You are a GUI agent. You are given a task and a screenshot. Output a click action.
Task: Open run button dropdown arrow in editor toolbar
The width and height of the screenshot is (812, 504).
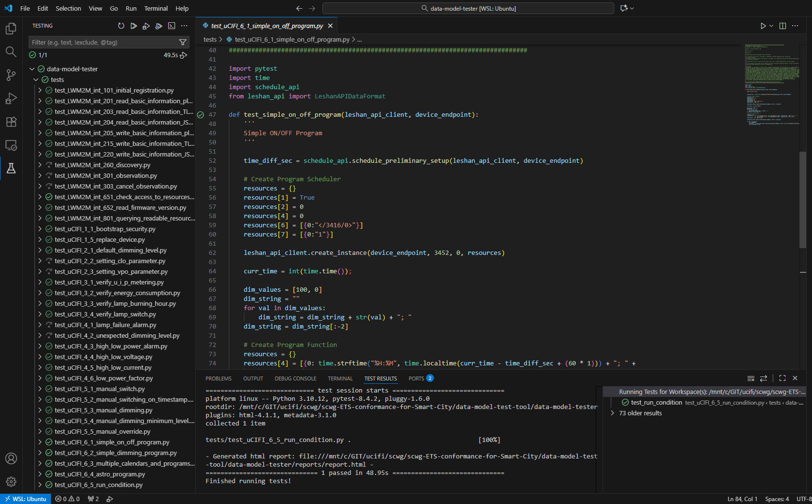pyautogui.click(x=771, y=26)
